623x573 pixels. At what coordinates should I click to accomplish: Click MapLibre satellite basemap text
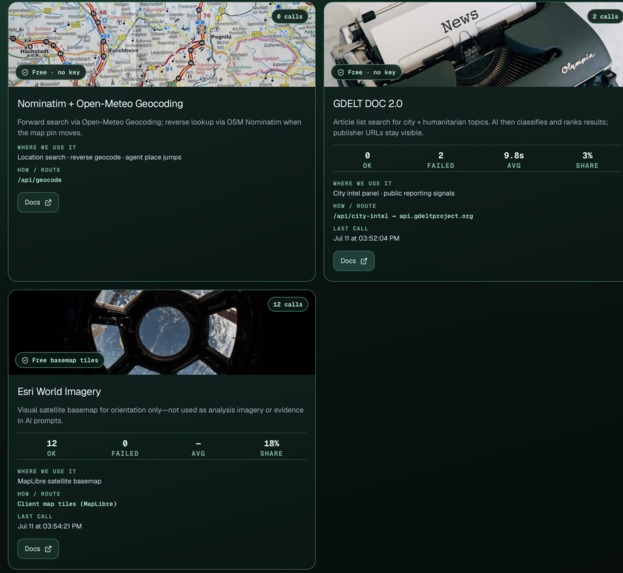(59, 481)
